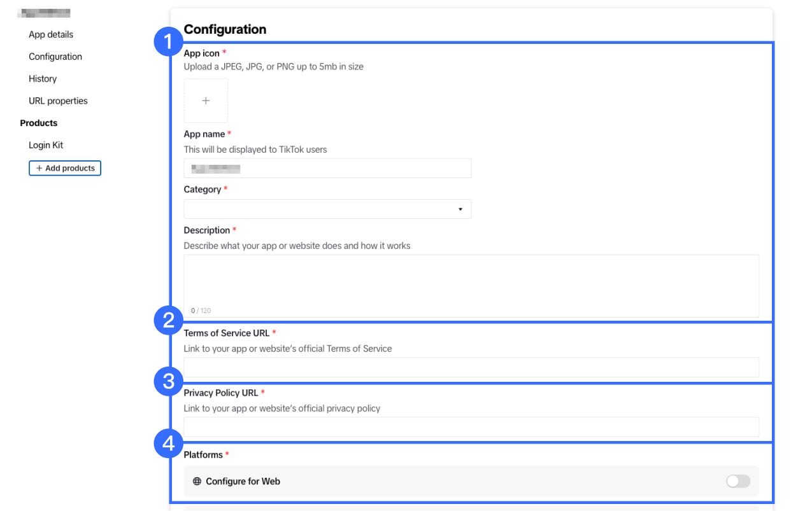Enable the Configure for Web toggle
The width and height of the screenshot is (812, 511).
[x=738, y=481]
